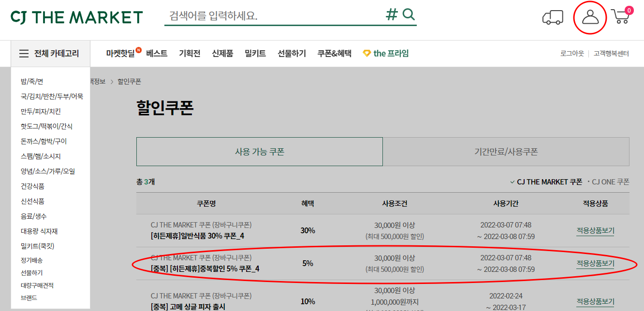Open the shopping cart icon
This screenshot has width=644, height=311.
point(621,16)
